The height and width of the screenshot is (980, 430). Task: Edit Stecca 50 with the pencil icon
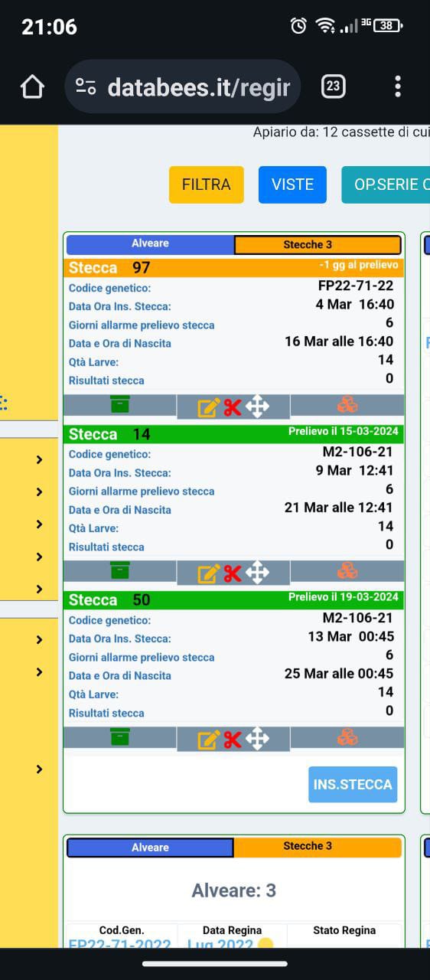(x=209, y=739)
